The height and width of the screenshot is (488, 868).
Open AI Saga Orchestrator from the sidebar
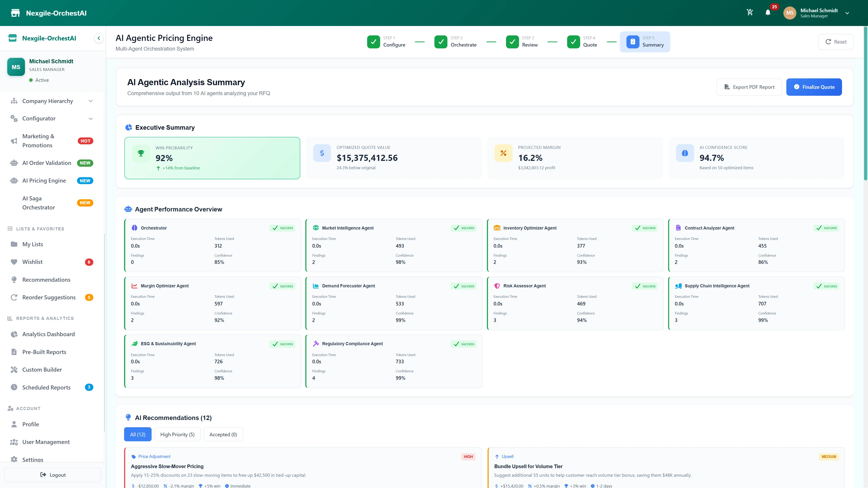coord(38,202)
